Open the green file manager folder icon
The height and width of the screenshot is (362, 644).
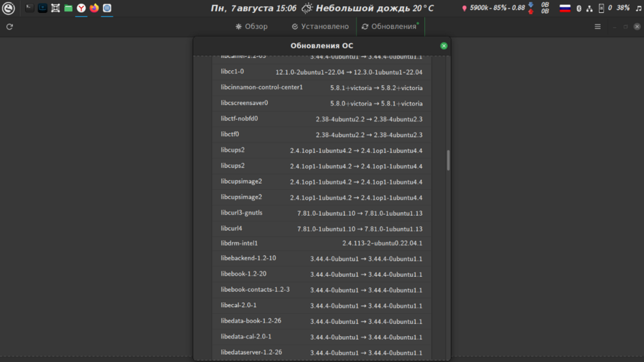point(68,8)
